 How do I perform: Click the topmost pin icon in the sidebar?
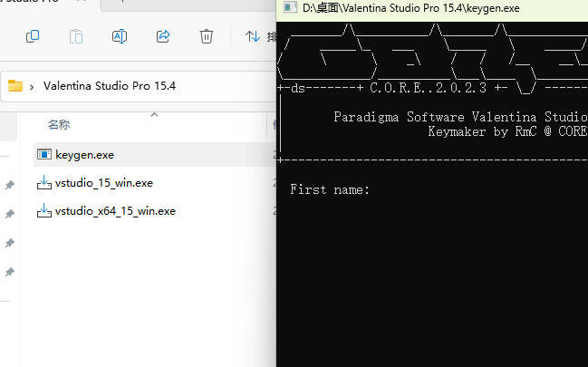9,185
